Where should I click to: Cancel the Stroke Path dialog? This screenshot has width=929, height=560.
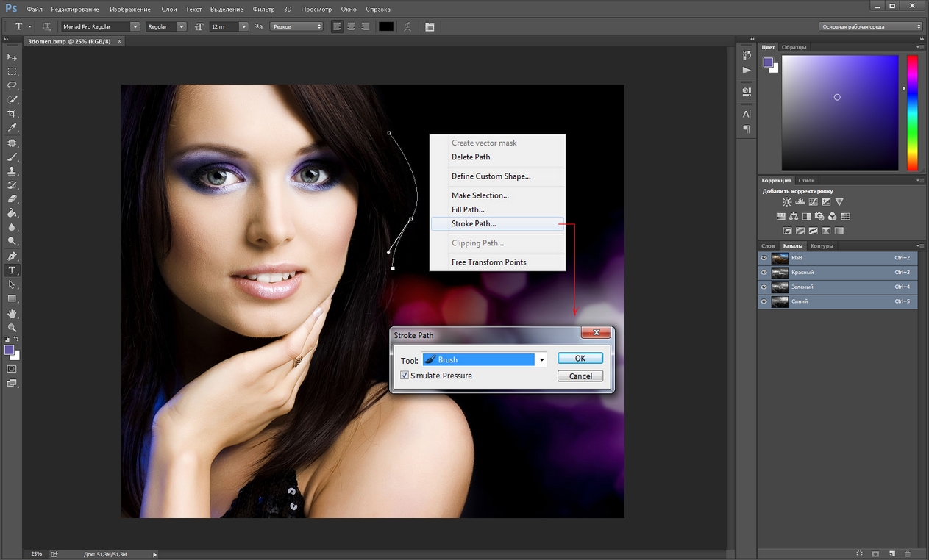(580, 376)
